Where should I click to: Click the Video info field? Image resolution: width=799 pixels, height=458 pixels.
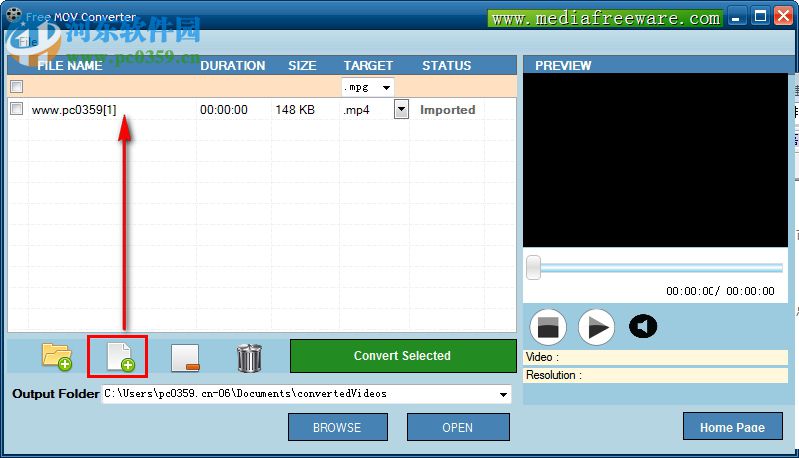(x=656, y=357)
